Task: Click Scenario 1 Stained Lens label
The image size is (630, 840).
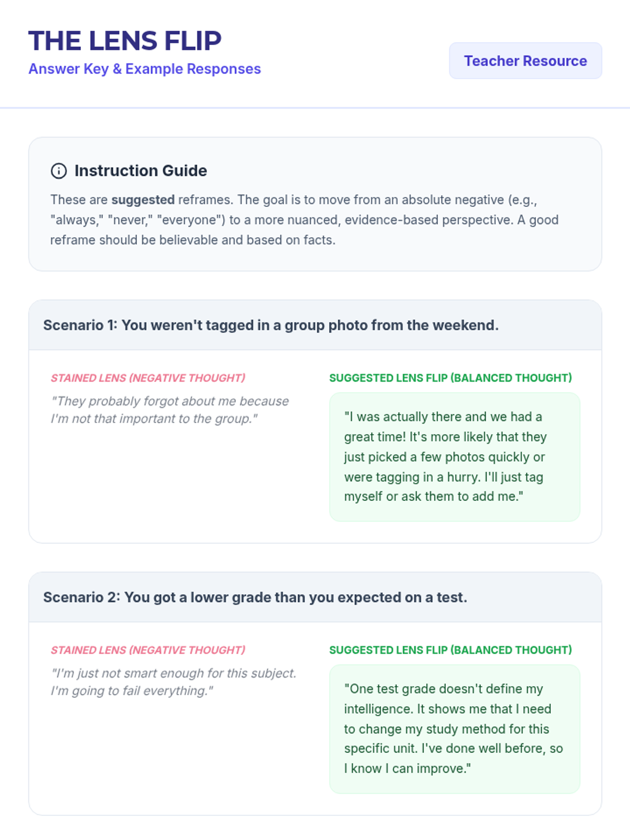Action: coord(148,378)
